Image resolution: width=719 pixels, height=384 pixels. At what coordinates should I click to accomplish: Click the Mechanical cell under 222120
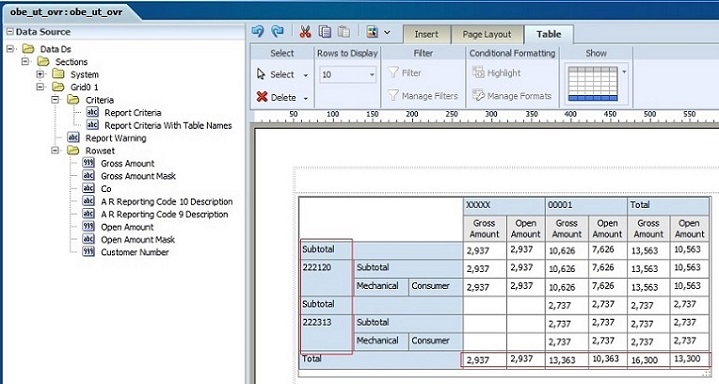(381, 286)
